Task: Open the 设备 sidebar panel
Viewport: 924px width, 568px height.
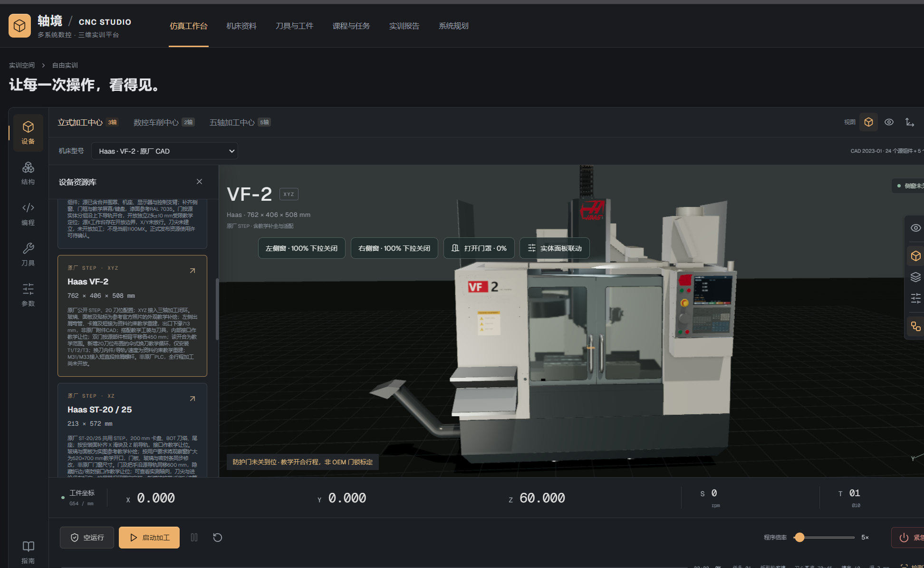Action: click(28, 132)
